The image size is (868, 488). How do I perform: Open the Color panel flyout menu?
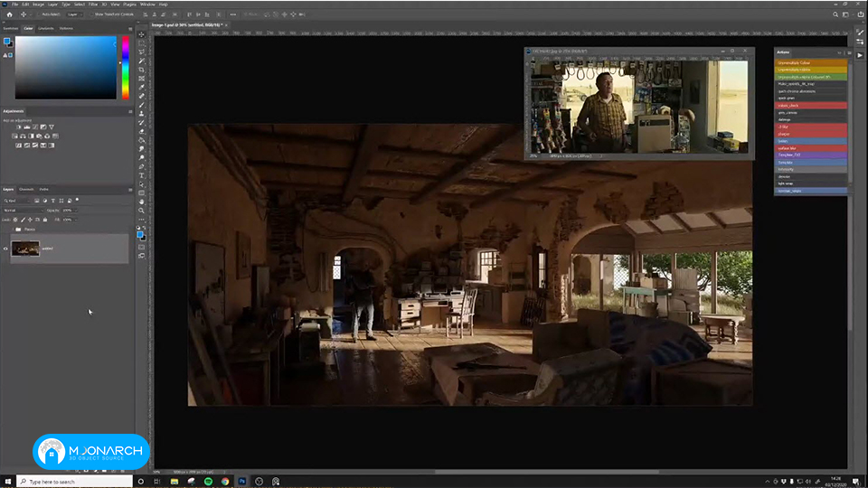pos(130,29)
